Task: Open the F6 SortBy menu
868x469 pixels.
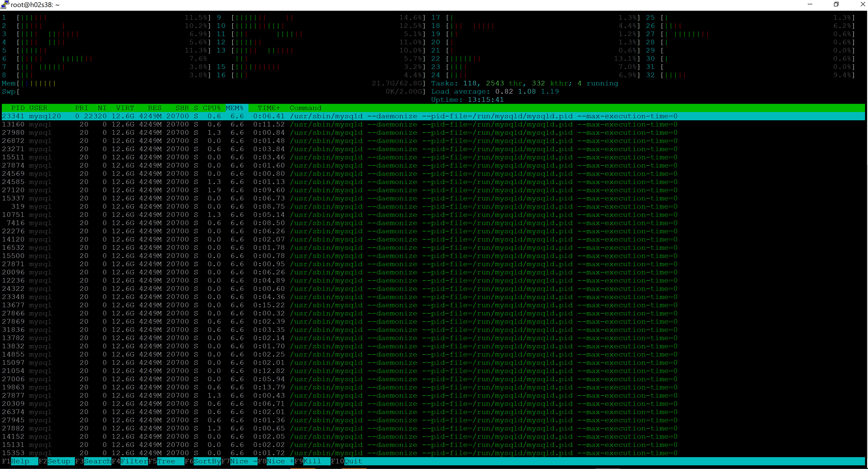Action: pos(203,461)
